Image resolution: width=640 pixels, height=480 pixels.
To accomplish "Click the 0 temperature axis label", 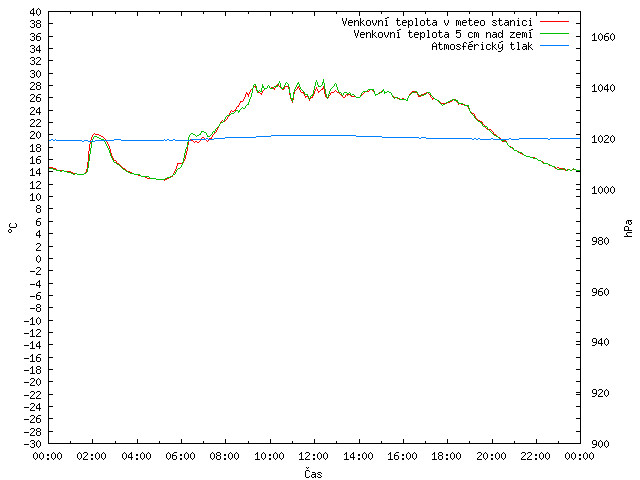I will pyautogui.click(x=38, y=259).
